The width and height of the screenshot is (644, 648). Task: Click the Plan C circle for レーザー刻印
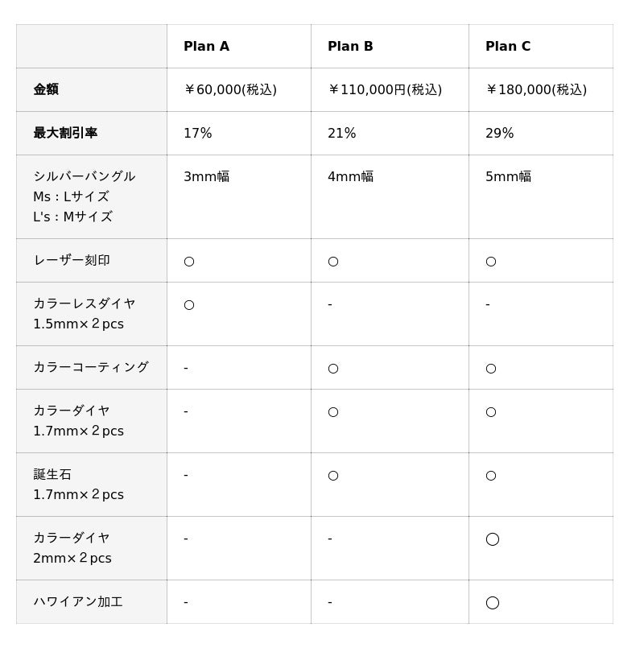491,261
